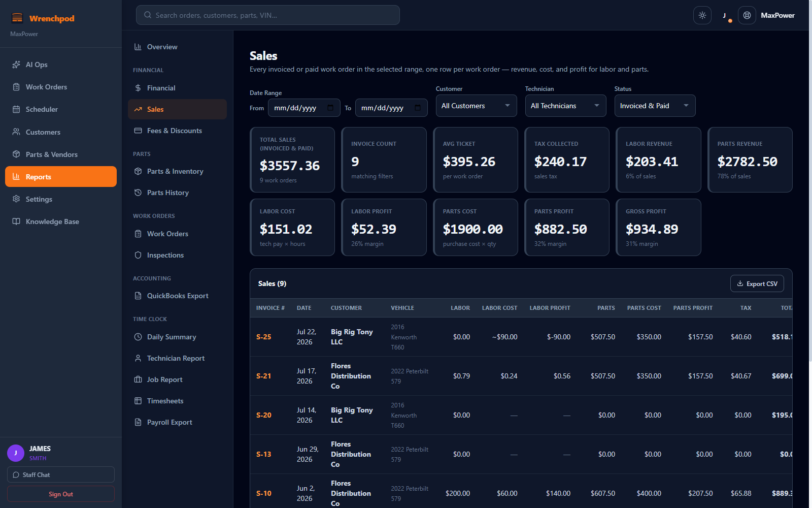The height and width of the screenshot is (508, 812).
Task: Click the Settings gear icon
Action: tap(16, 199)
